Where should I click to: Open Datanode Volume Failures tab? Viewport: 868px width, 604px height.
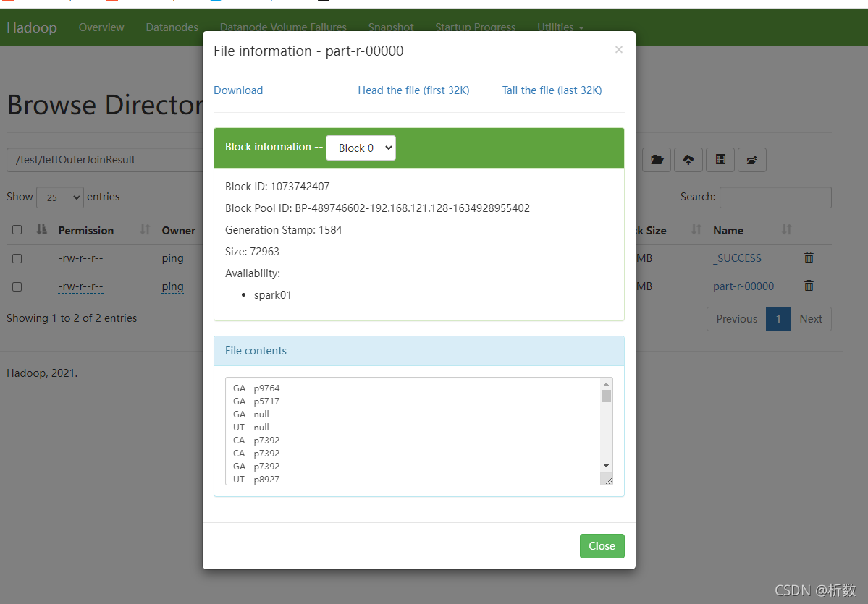pyautogui.click(x=283, y=27)
